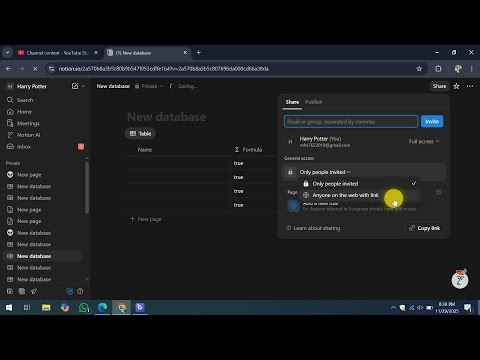Click the Name column header
Viewport: 480px width, 360px height.
click(145, 150)
